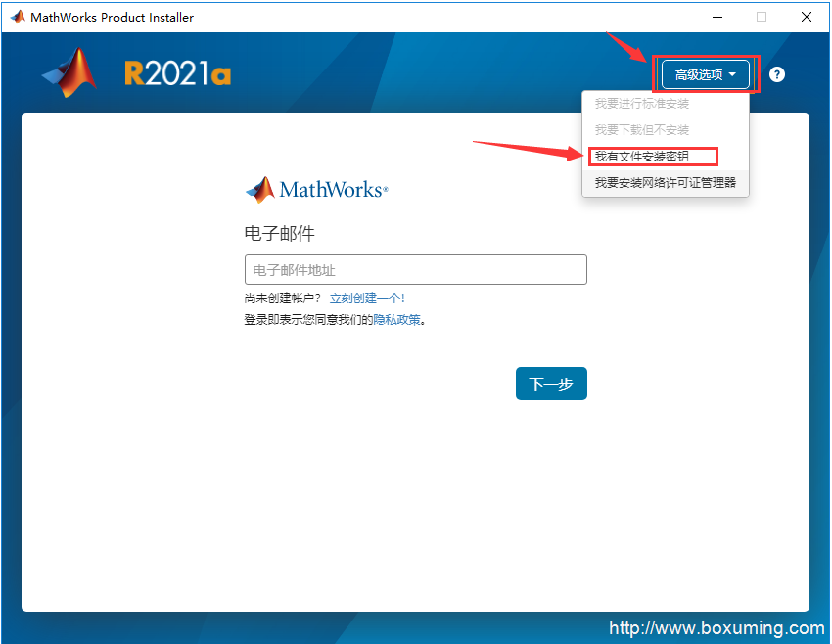
Task: Minimize the installer window
Action: pos(717,17)
